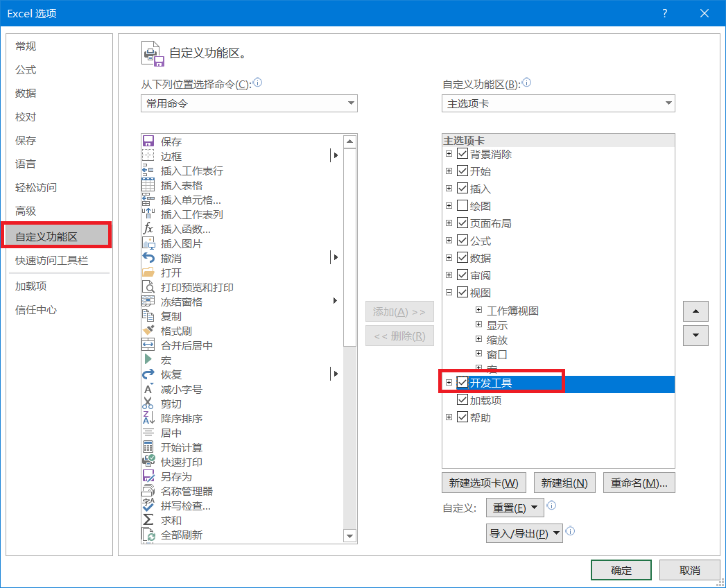Open the 常规 options category
The height and width of the screenshot is (588, 726).
tap(59, 46)
